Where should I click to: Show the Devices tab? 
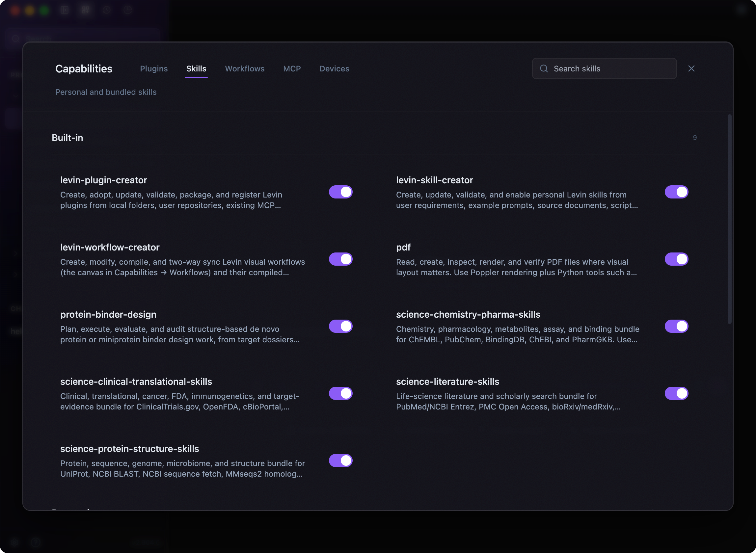(334, 68)
